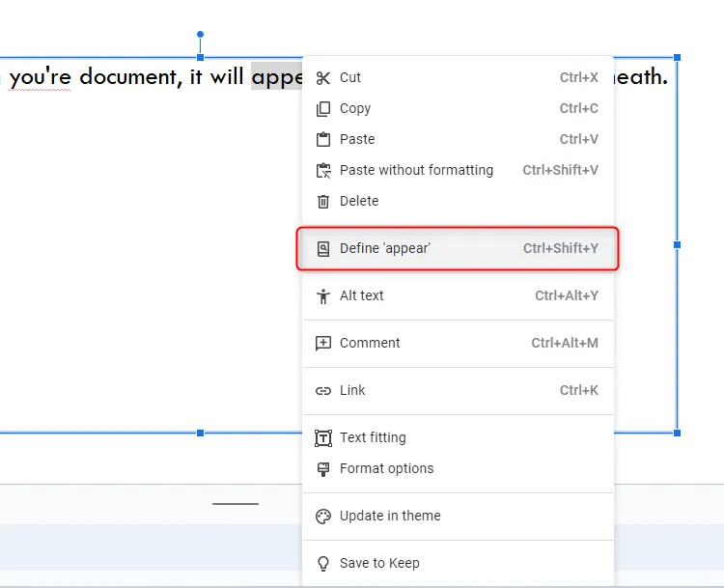Click the top-right corner resize handle
This screenshot has width=724, height=588.
coord(677,57)
